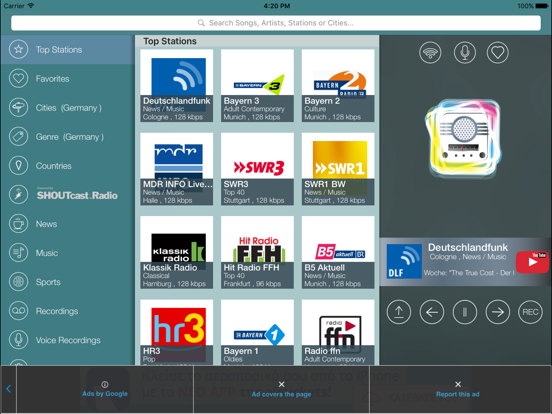Play the Radio ffn station tile

coord(338,332)
